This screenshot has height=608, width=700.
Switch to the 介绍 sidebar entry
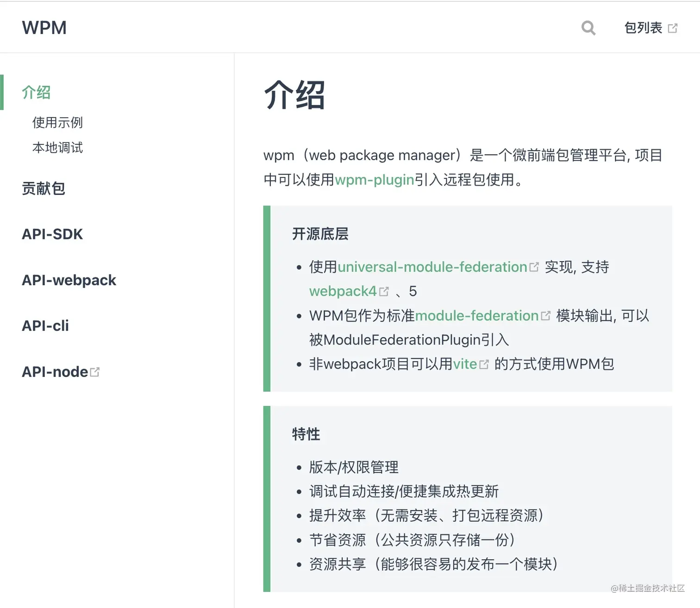36,92
